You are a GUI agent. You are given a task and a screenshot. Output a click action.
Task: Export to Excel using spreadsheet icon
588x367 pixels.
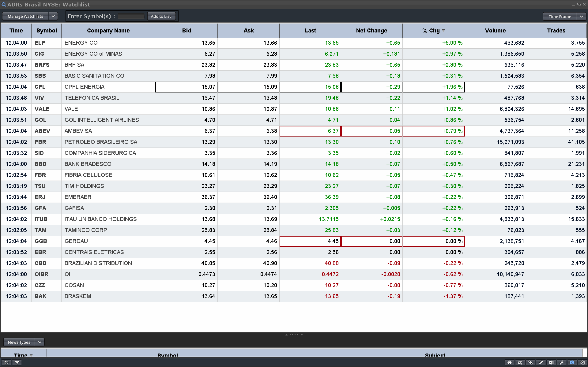551,362
